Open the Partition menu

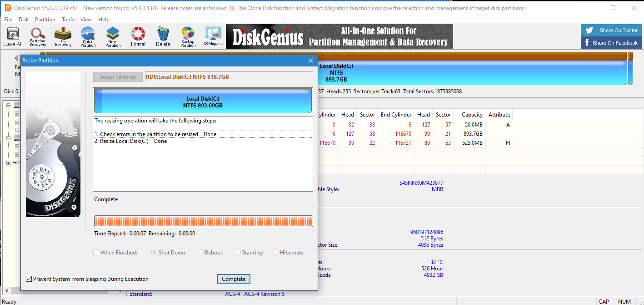click(x=45, y=20)
